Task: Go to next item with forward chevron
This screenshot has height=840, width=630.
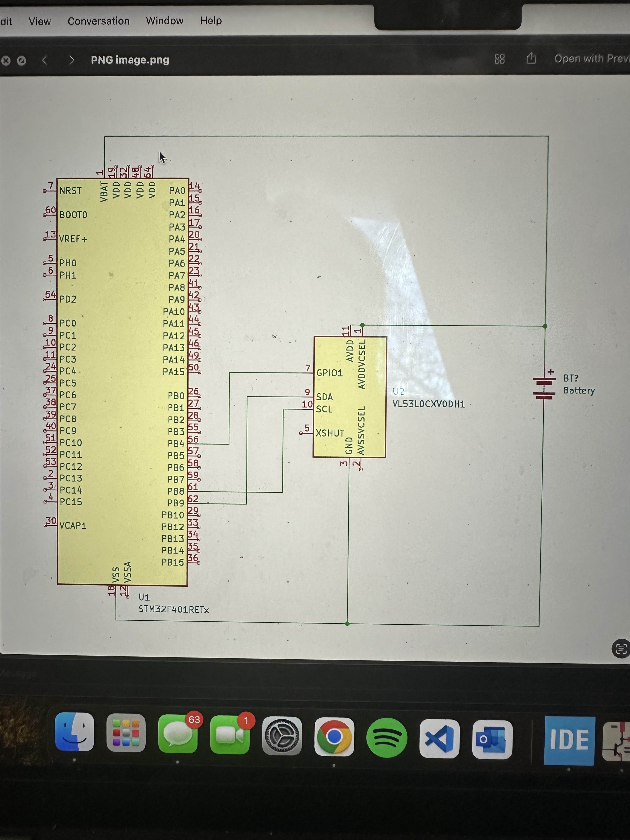Action: [72, 60]
